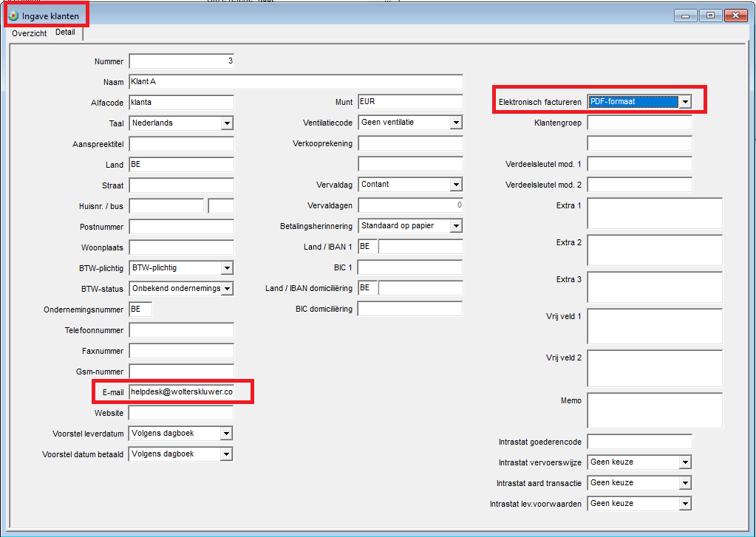The height and width of the screenshot is (537, 756).
Task: Open the Ventilatiecode dropdown
Action: 456,123
